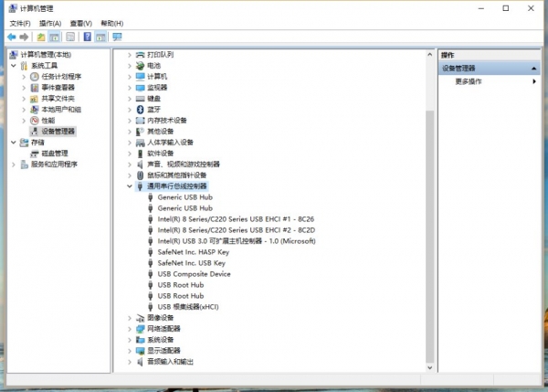Click the 性能 performance icon in tree
The height and width of the screenshot is (392, 548).
[x=36, y=121]
